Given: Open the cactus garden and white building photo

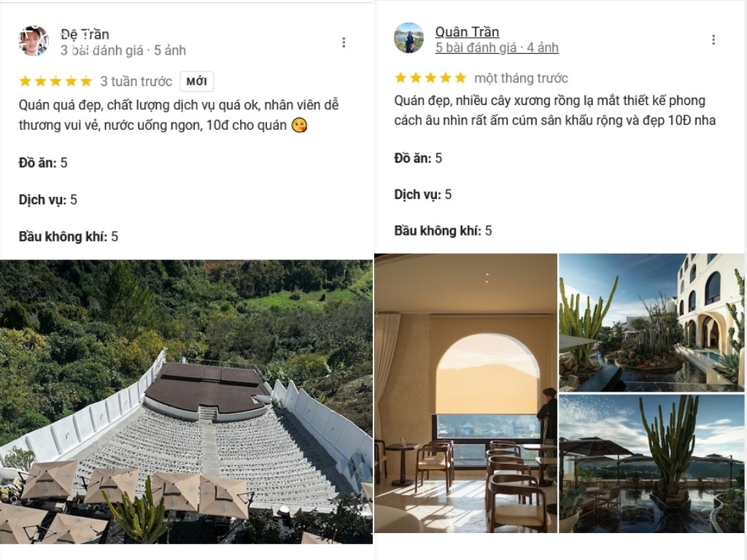Looking at the screenshot, I should (x=651, y=322).
